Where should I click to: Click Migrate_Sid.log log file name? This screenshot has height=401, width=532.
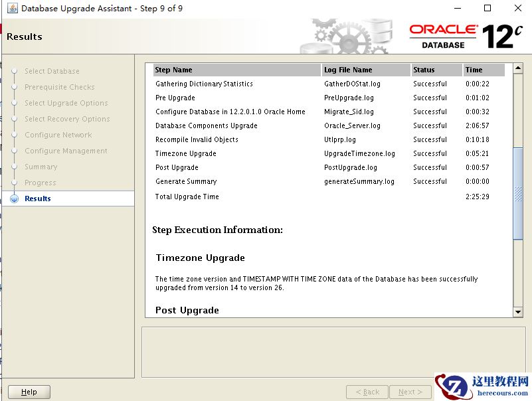pyautogui.click(x=349, y=112)
